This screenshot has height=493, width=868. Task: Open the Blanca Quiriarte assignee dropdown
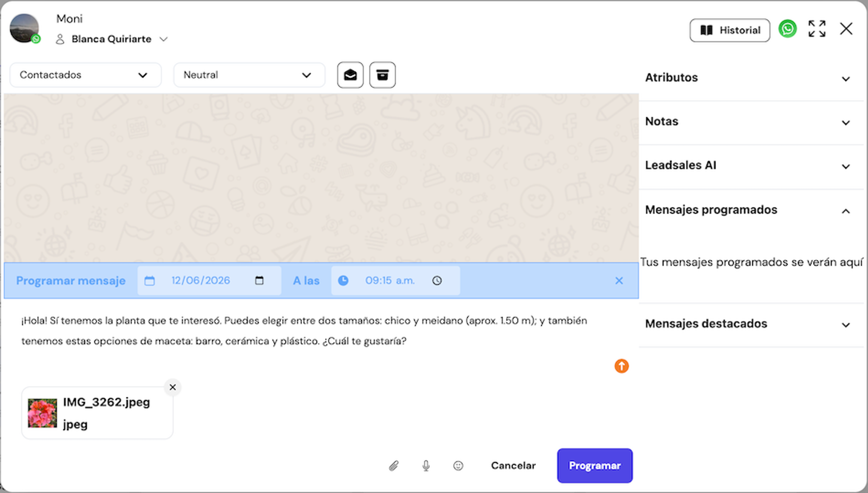pos(112,39)
